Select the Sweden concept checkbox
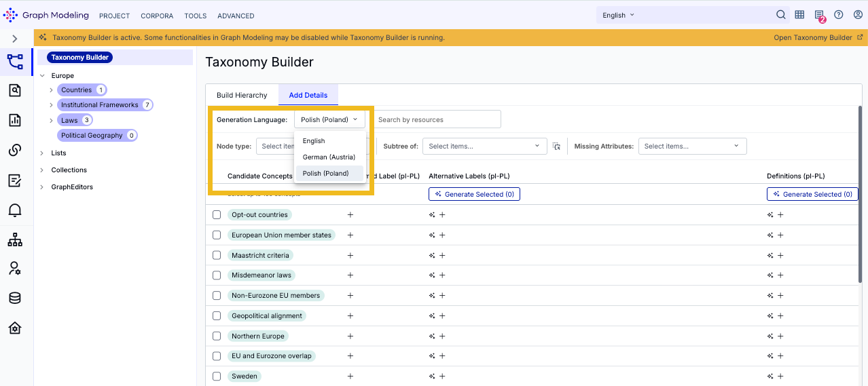This screenshot has height=386, width=868. pos(217,376)
